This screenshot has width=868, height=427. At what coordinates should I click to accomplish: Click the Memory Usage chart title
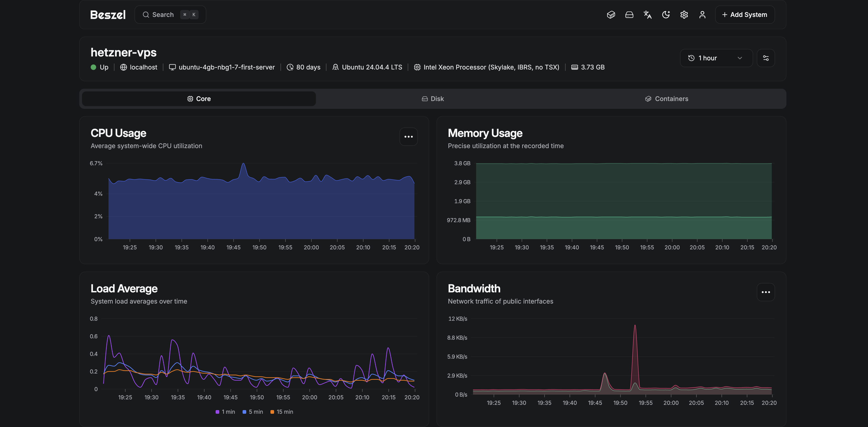(x=485, y=133)
